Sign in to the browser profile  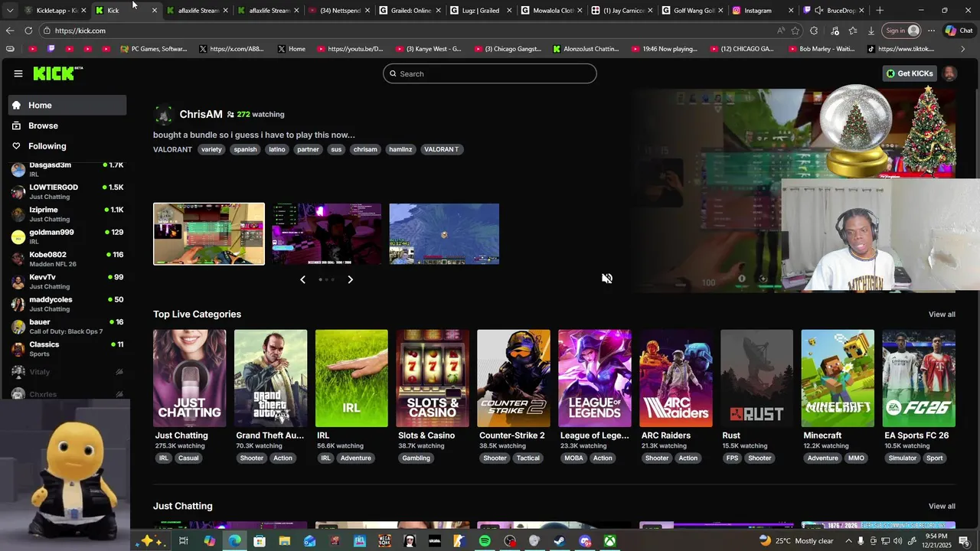[902, 31]
